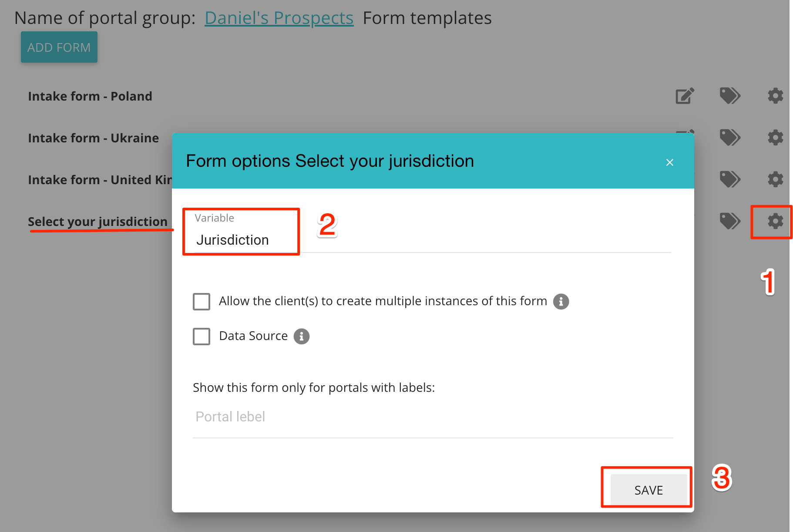Focus the Portal label input field
Image resolution: width=793 pixels, height=532 pixels.
pyautogui.click(x=433, y=417)
